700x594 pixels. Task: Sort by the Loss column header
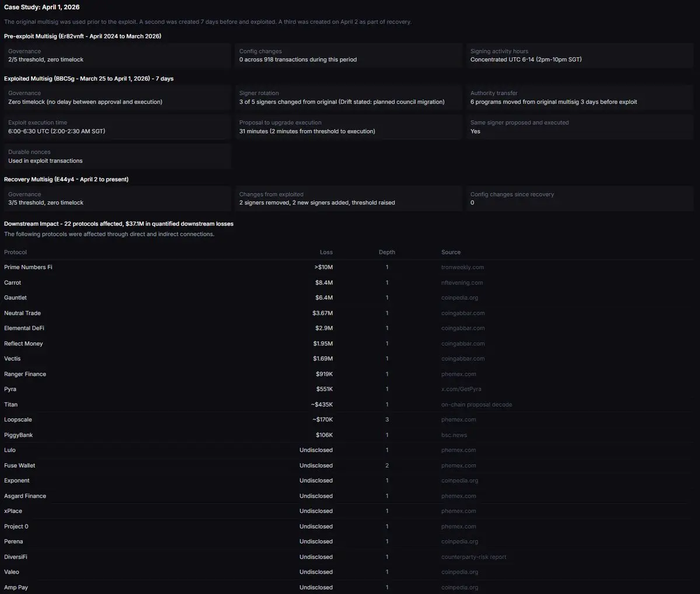coord(326,252)
